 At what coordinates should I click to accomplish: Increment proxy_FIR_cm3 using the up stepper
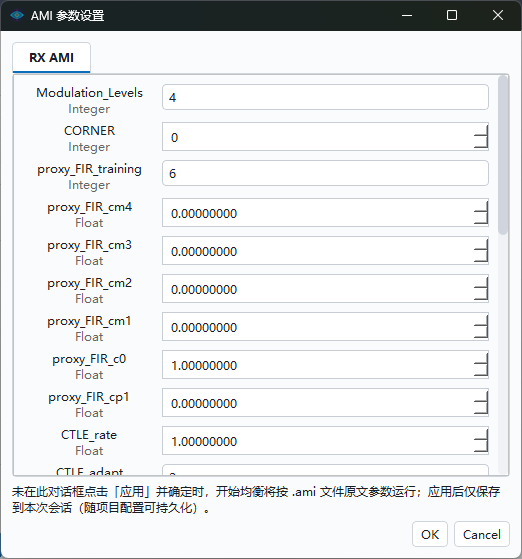click(x=481, y=244)
